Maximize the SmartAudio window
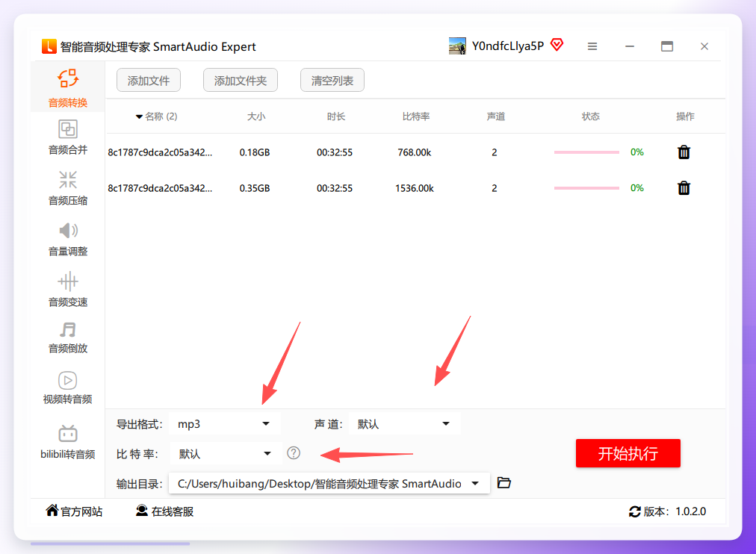The image size is (756, 554). point(667,46)
